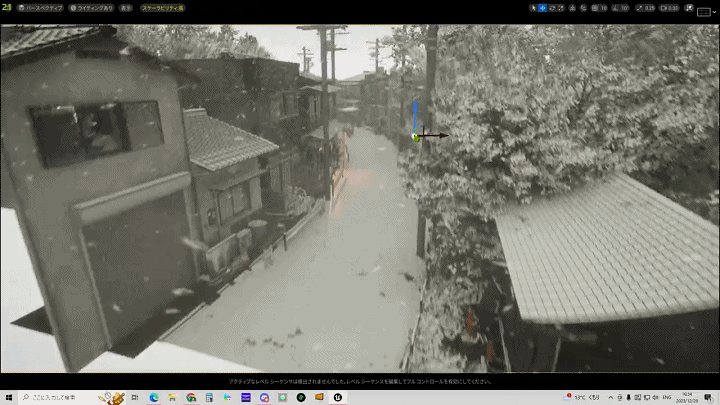Open volume control in tray
This screenshot has width=720, height=405.
click(655, 398)
